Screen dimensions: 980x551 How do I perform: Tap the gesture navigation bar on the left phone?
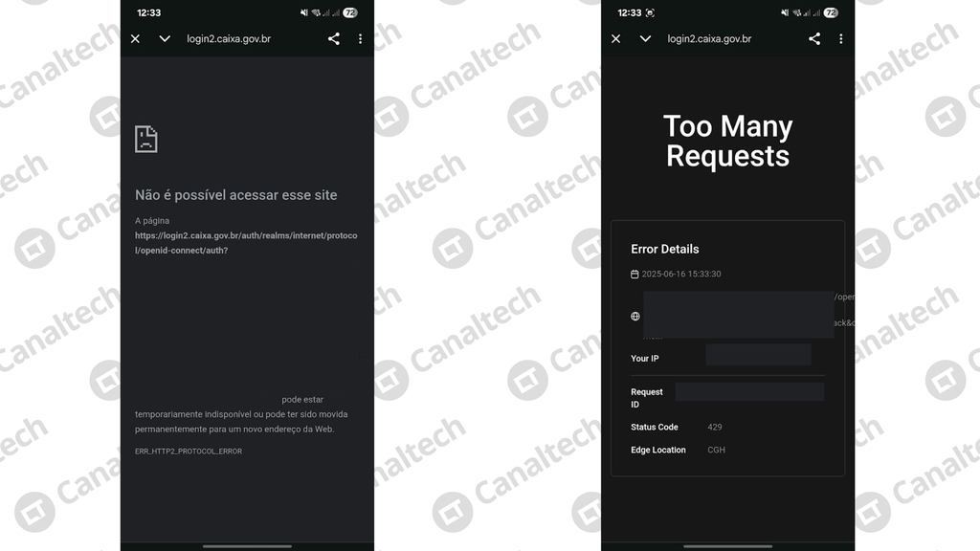(x=248, y=546)
